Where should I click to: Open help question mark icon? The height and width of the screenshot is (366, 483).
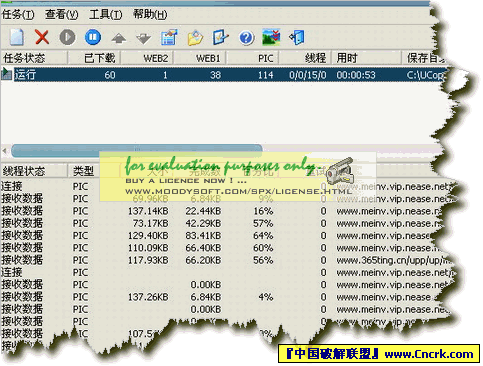(246, 37)
